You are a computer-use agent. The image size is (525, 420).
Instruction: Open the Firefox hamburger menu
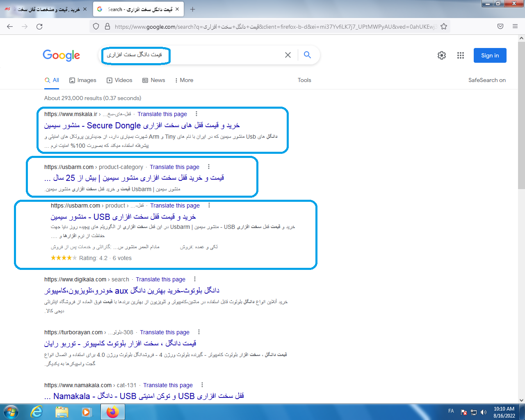click(515, 26)
